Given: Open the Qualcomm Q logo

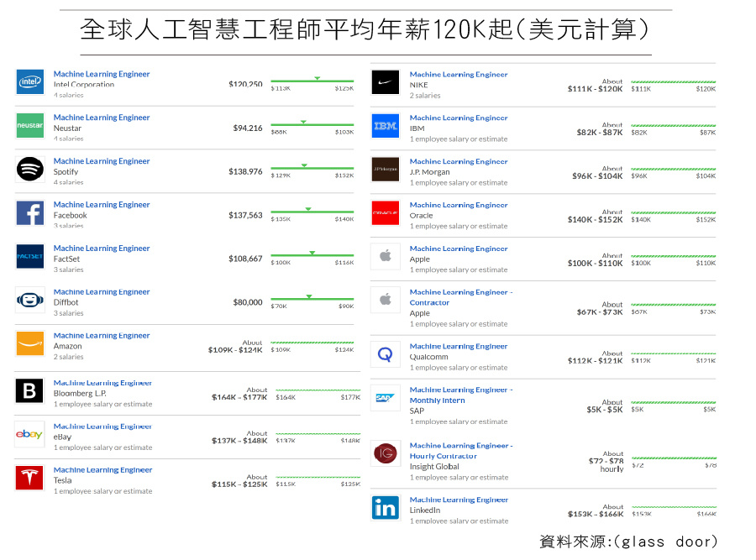Looking at the screenshot, I should pos(386,354).
